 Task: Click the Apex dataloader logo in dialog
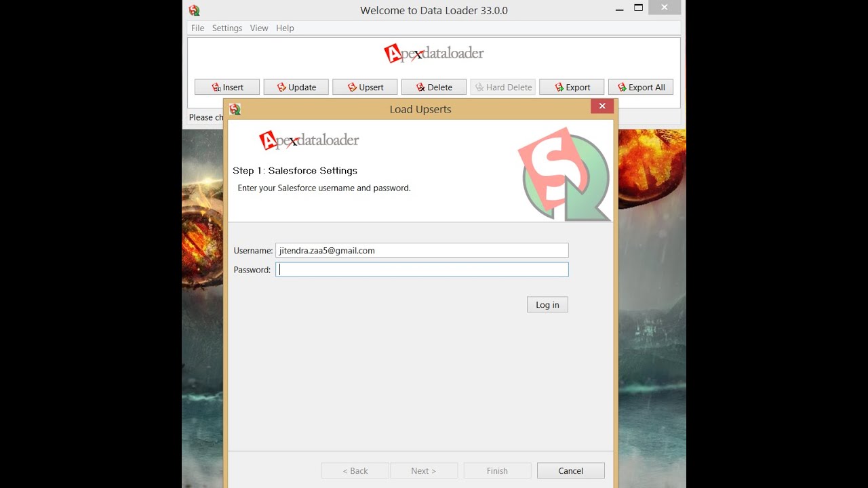tap(309, 140)
